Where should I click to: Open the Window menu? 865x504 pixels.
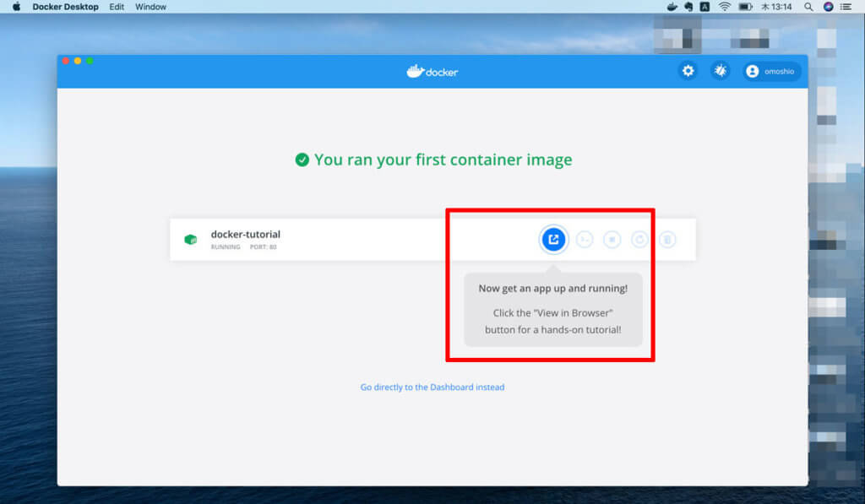pos(150,7)
